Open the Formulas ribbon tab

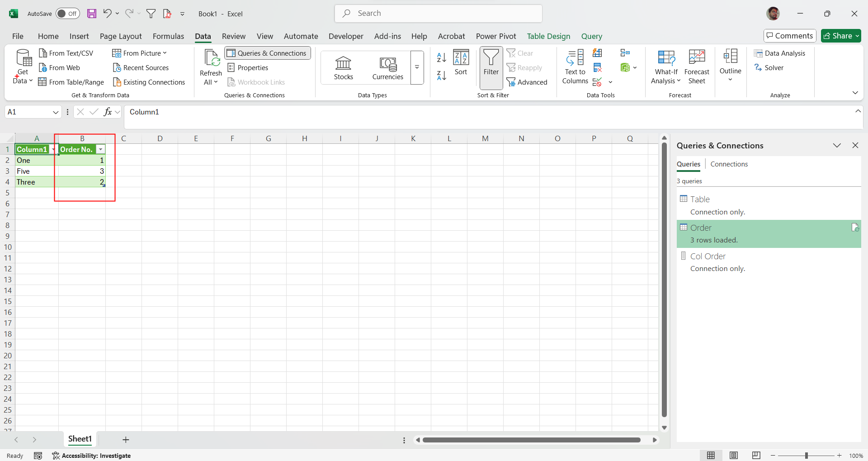168,36
